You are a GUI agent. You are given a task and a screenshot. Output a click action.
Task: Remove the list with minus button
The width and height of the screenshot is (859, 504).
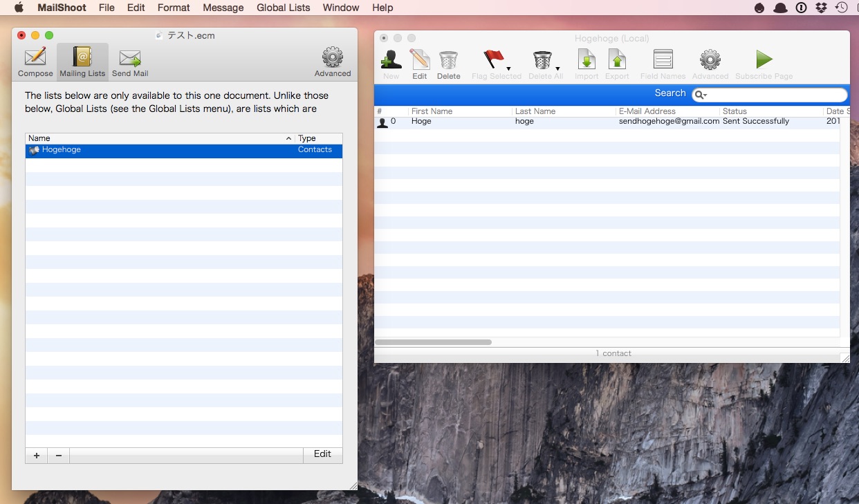(x=59, y=455)
